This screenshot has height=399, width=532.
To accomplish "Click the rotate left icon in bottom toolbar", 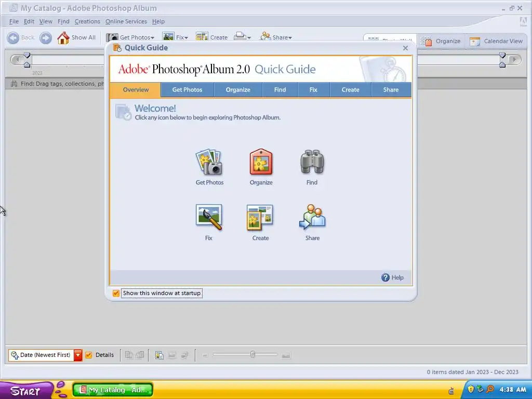I will point(129,355).
